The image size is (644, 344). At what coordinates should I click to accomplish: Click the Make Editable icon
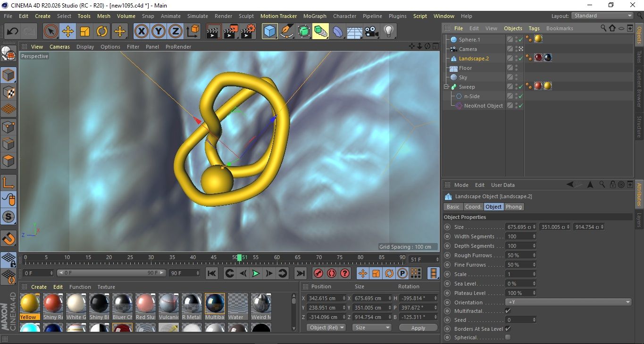pyautogui.click(x=8, y=54)
